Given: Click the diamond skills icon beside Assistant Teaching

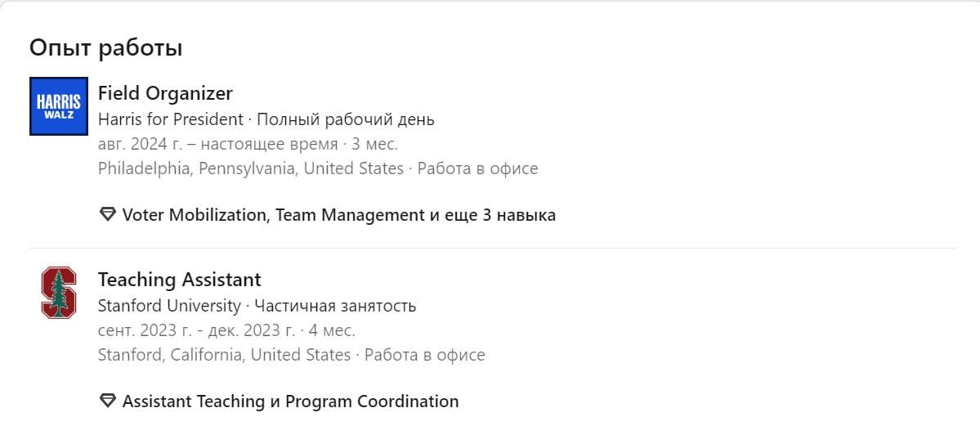Looking at the screenshot, I should [108, 401].
